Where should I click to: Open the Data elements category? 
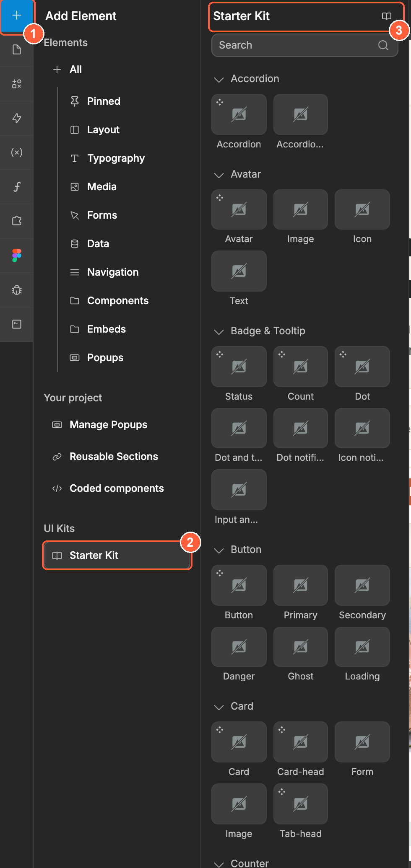coord(89,244)
